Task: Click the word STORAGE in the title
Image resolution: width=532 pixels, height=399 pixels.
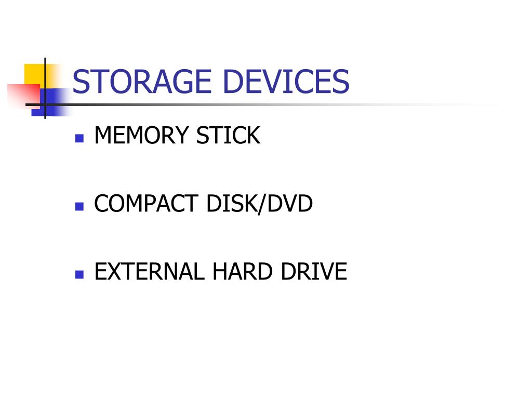Action: pos(142,82)
